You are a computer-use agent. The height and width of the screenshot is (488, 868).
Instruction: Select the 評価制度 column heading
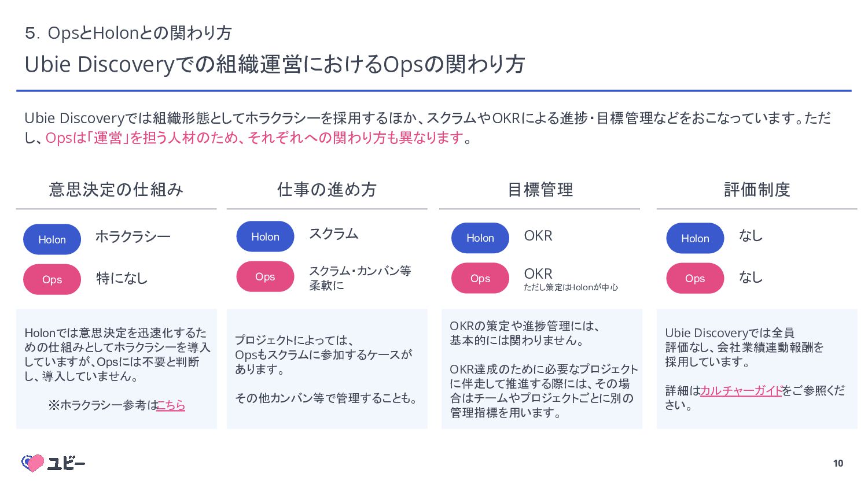pyautogui.click(x=757, y=190)
